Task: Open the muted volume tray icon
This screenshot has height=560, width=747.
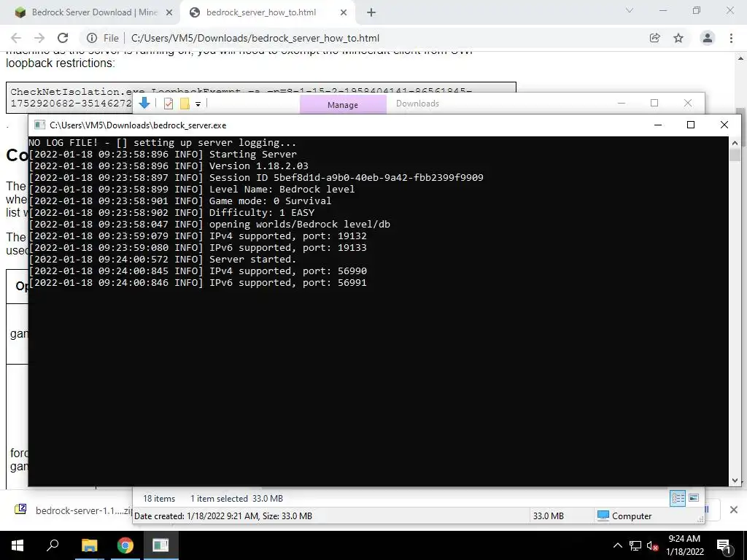Action: [x=652, y=545]
